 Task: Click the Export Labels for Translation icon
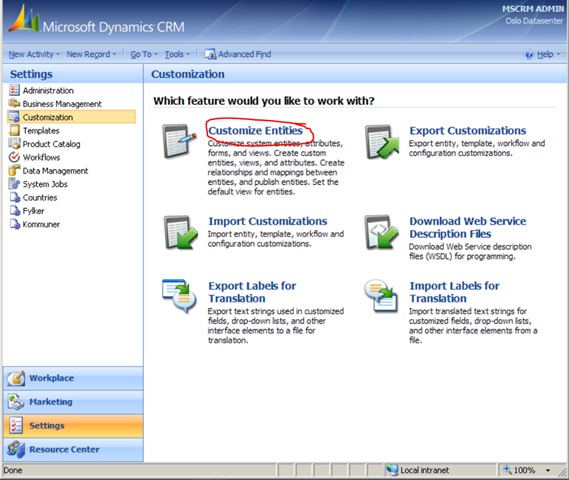pyautogui.click(x=179, y=296)
